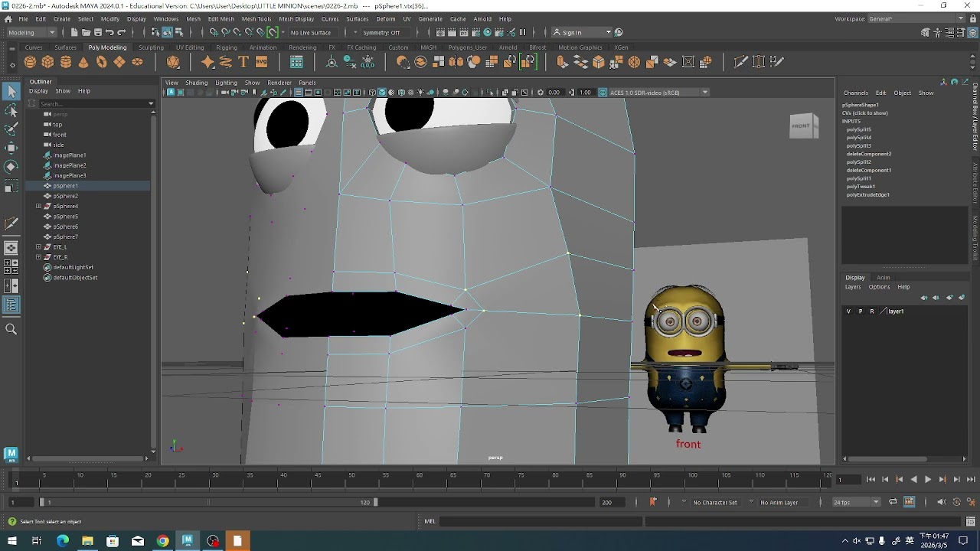Toggle layer1 reference R box
980x551 pixels.
point(871,311)
